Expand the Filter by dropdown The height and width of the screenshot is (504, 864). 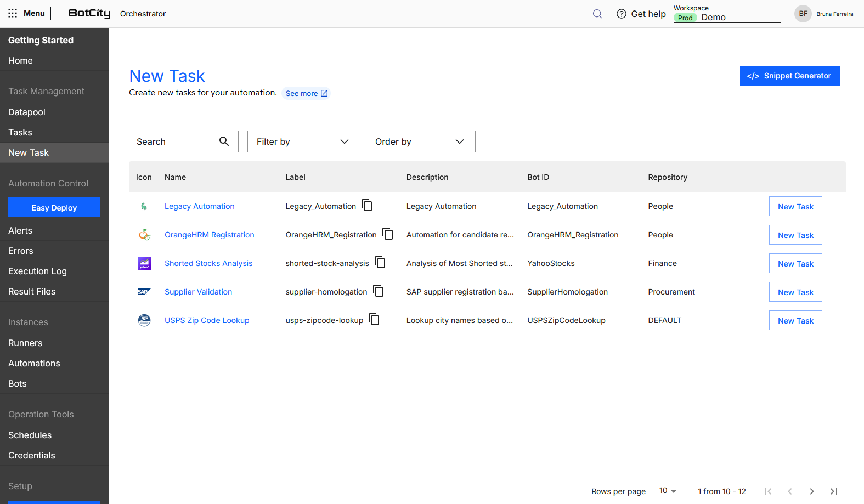[302, 141]
